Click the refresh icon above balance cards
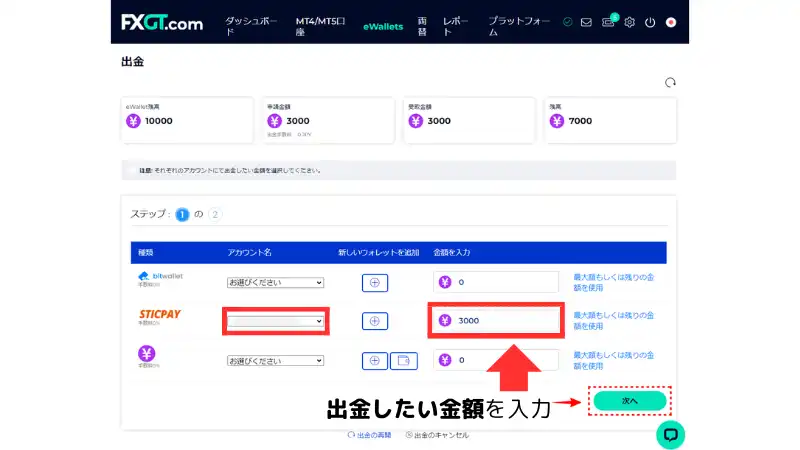 (x=669, y=82)
